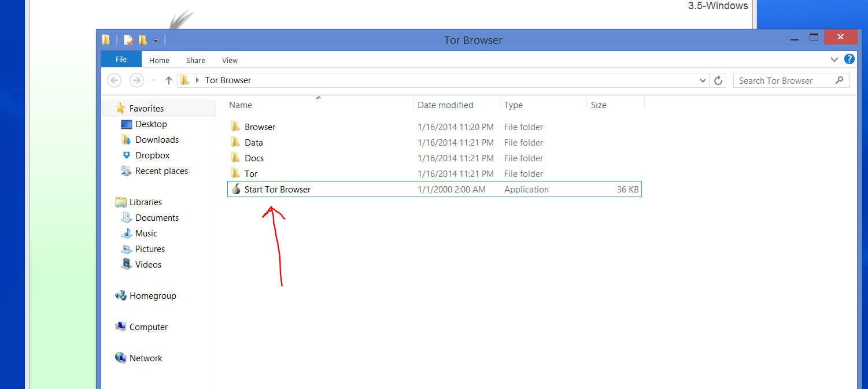
Task: Expand the ribbon with the chevron
Action: [834, 60]
